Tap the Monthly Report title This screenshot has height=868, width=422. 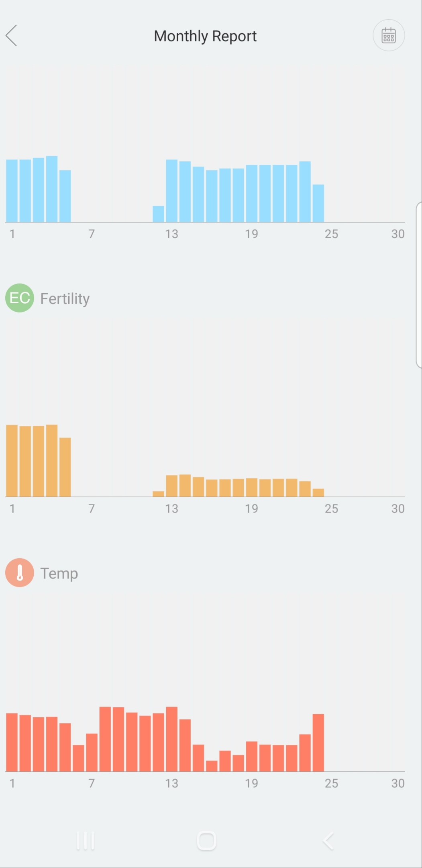(x=205, y=36)
